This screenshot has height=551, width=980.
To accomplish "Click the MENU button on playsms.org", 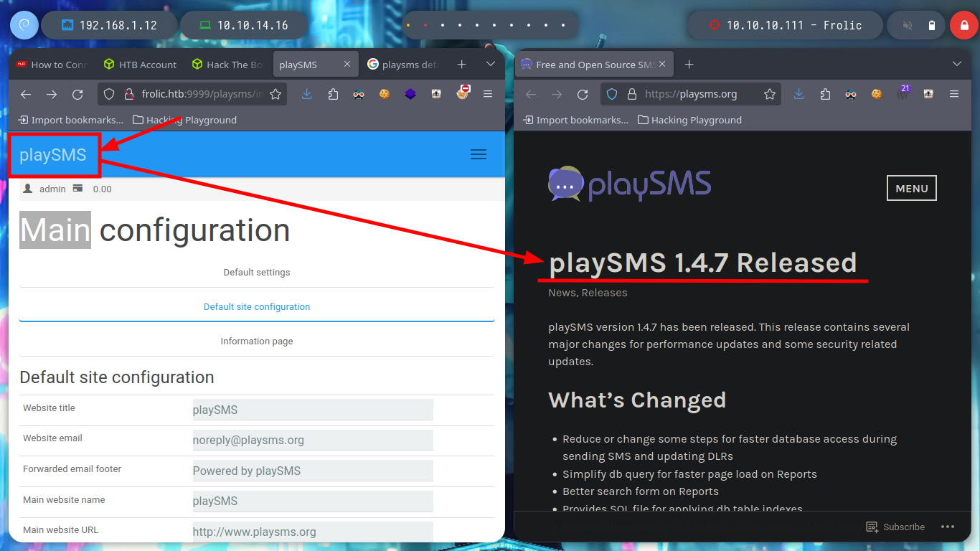I will pyautogui.click(x=912, y=189).
